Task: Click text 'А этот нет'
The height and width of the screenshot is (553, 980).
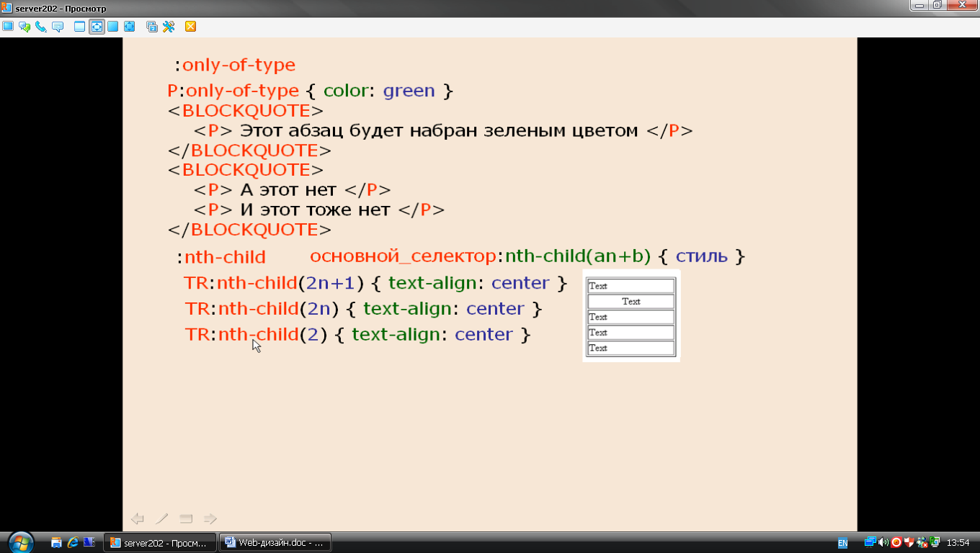Action: 288,190
